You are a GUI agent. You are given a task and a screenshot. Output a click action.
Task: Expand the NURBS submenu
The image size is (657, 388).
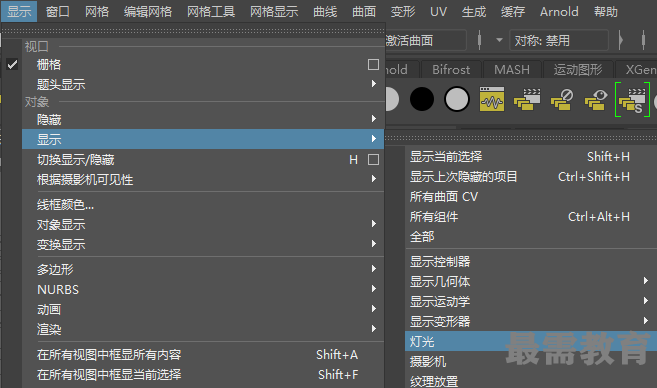point(373,289)
